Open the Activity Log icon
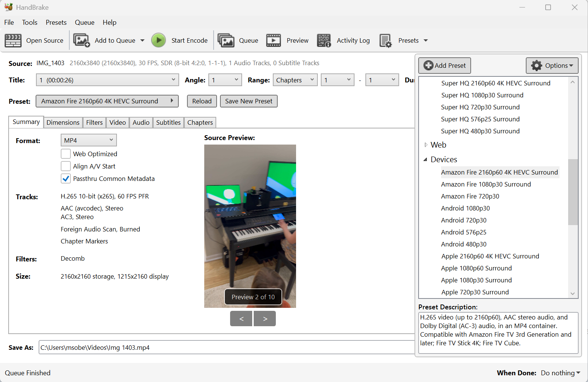This screenshot has width=588, height=382. tap(324, 40)
